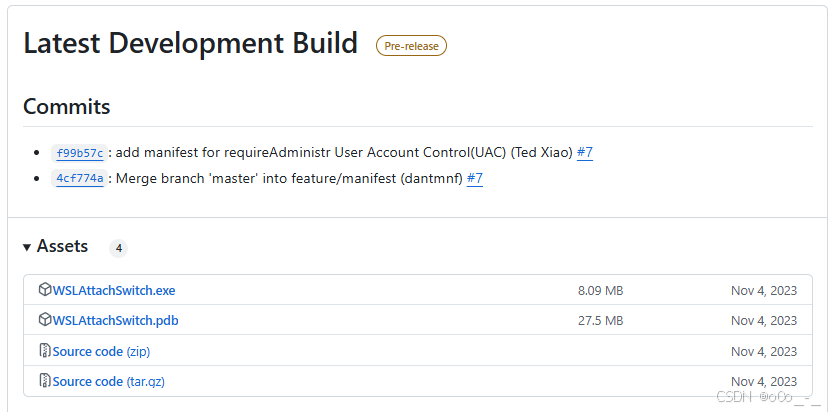Click the Commits heading

67,106
